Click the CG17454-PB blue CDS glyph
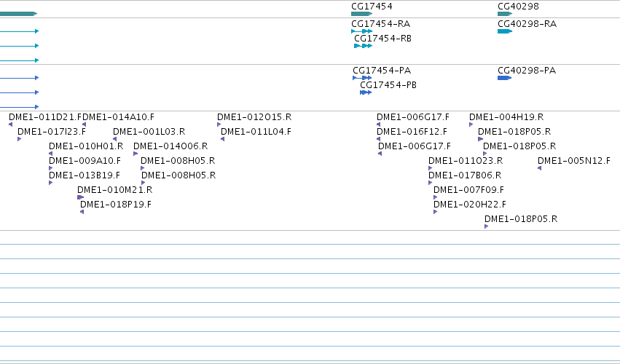This screenshot has width=620, height=364. (366, 92)
